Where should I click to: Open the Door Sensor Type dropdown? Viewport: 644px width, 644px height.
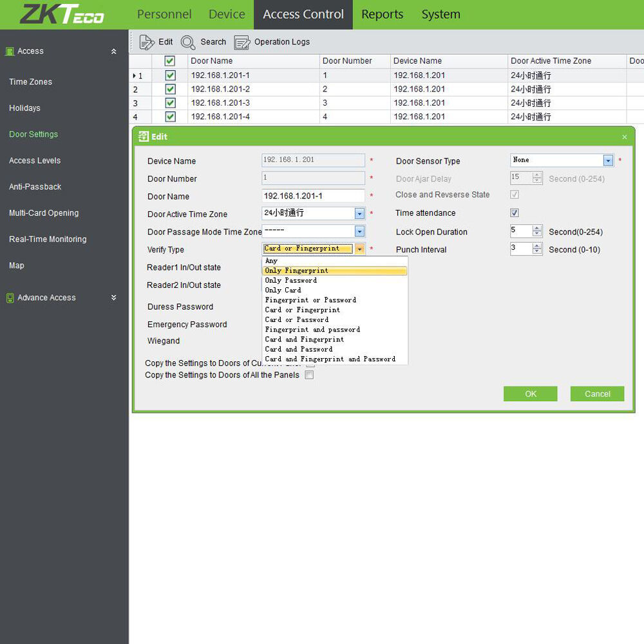click(608, 160)
